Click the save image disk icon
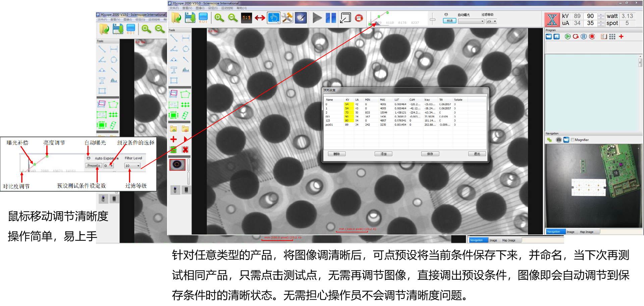This screenshot has height=306, width=644. (x=190, y=18)
